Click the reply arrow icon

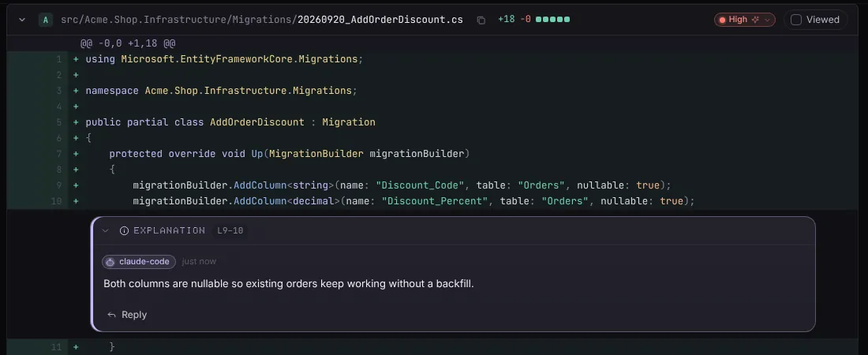111,315
